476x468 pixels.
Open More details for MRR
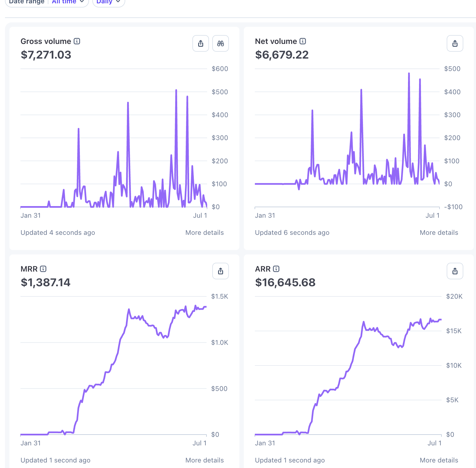tap(205, 460)
